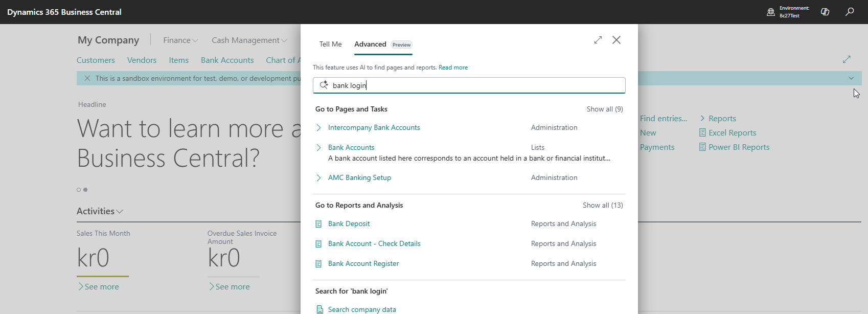868x314 pixels.
Task: Click the Search company data icon
Action: (319, 309)
